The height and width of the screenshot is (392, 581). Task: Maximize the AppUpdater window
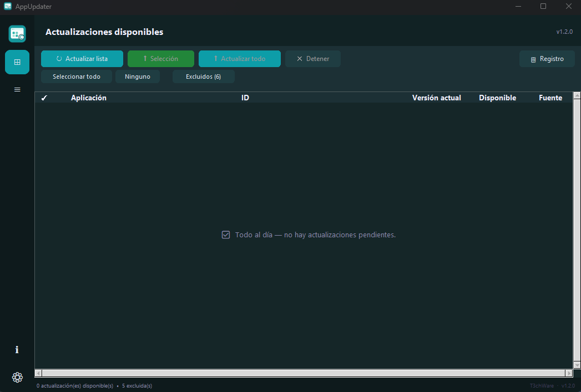[x=543, y=6]
